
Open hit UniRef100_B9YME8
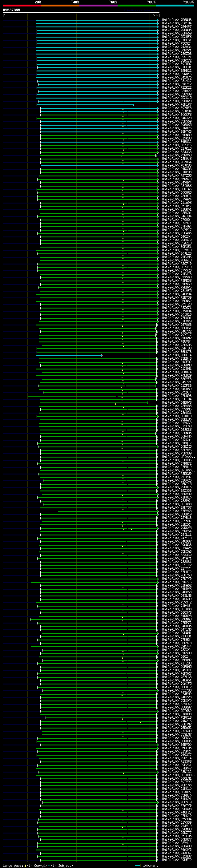click(x=177, y=108)
